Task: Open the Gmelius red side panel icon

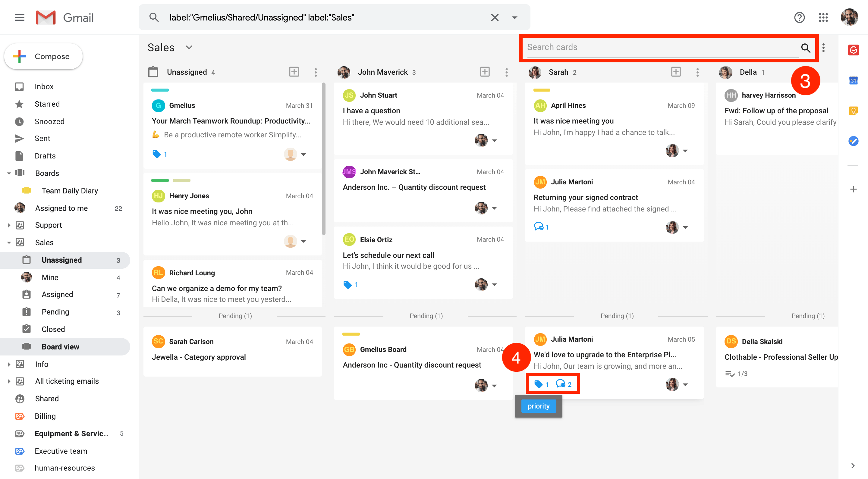Action: [853, 50]
